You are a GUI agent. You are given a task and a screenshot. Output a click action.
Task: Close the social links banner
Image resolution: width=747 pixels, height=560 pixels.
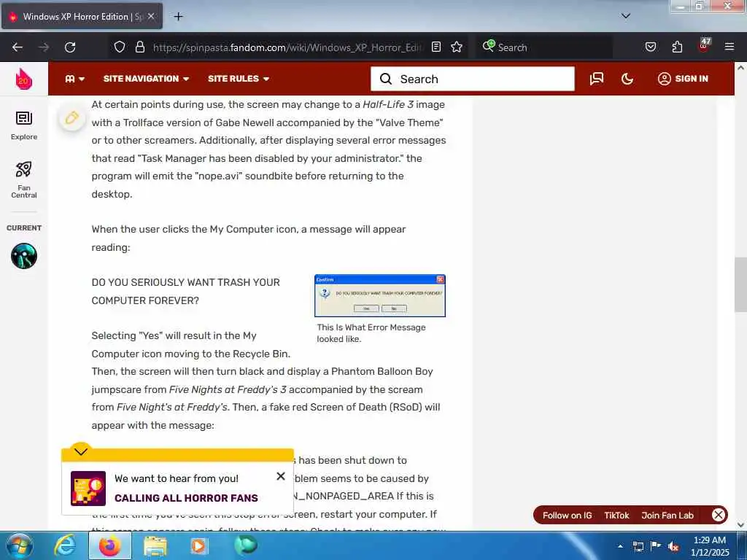[719, 515]
